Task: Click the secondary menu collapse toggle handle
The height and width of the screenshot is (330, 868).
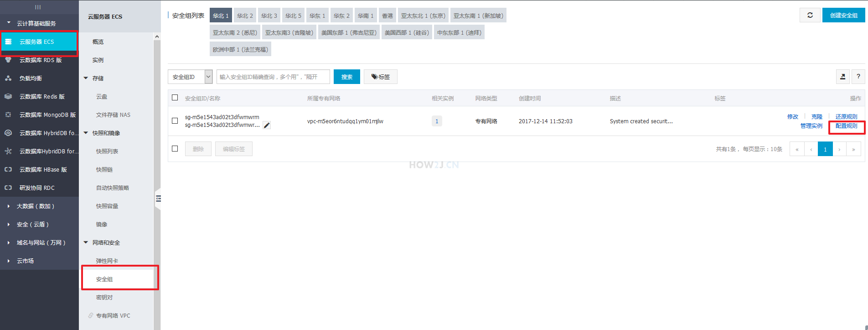Action: (158, 199)
